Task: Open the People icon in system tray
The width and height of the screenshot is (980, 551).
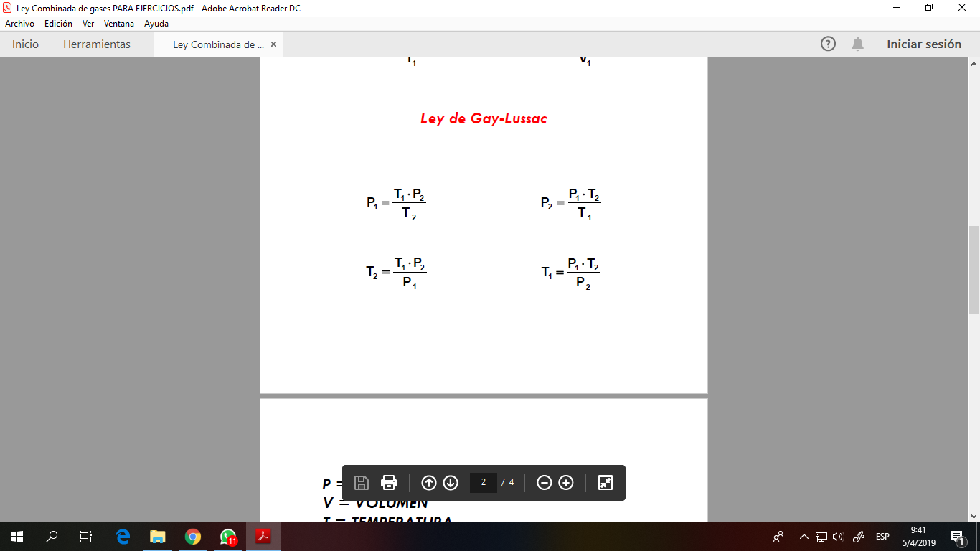Action: (778, 537)
